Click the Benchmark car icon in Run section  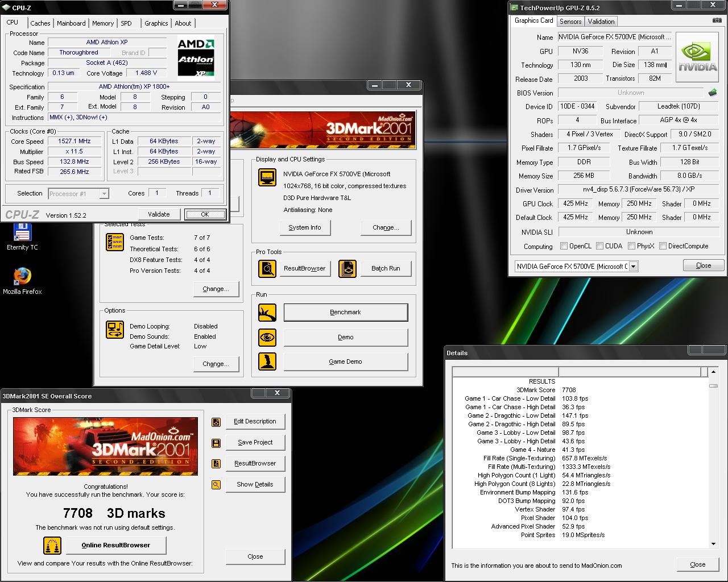[x=267, y=312]
